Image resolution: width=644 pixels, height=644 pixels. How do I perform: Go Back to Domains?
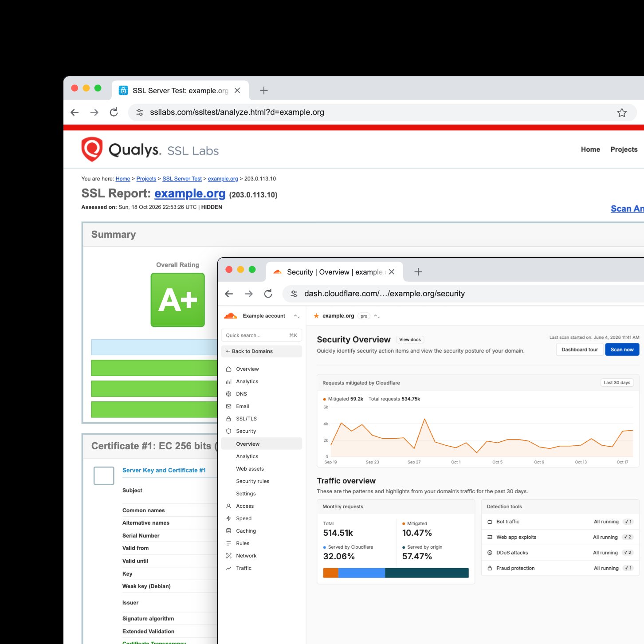pos(262,351)
